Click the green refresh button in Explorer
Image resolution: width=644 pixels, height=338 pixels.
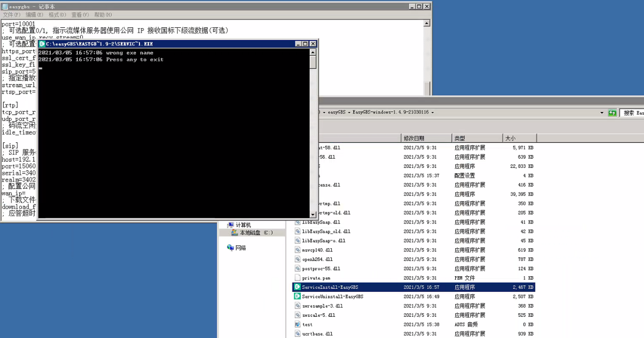click(613, 112)
